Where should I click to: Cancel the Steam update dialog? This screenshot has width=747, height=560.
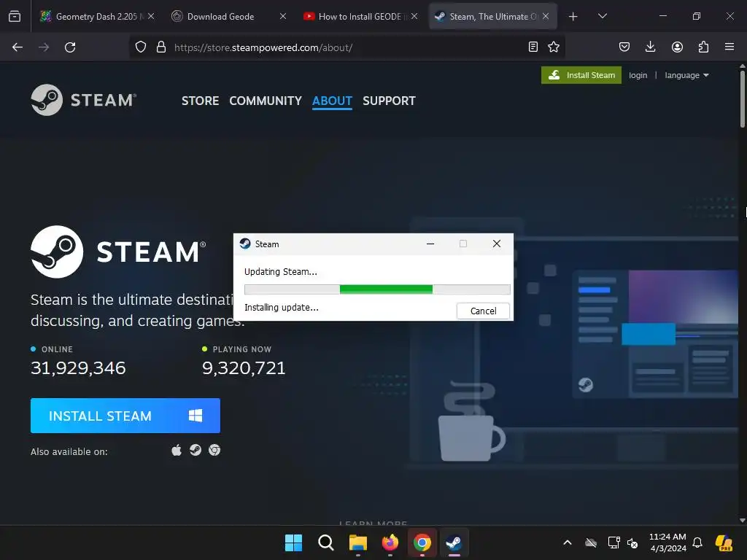tap(483, 311)
